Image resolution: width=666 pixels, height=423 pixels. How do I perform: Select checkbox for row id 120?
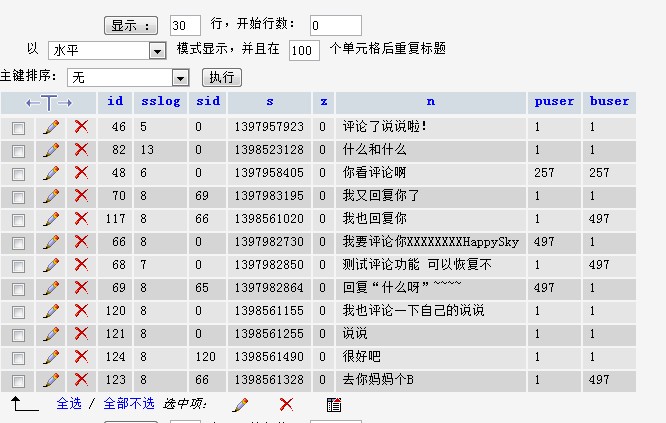(x=18, y=312)
